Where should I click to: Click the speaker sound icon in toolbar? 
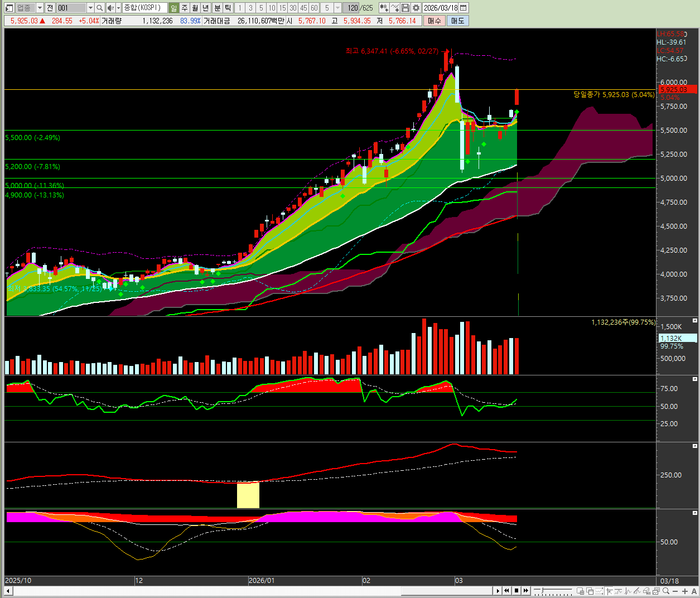pyautogui.click(x=110, y=8)
